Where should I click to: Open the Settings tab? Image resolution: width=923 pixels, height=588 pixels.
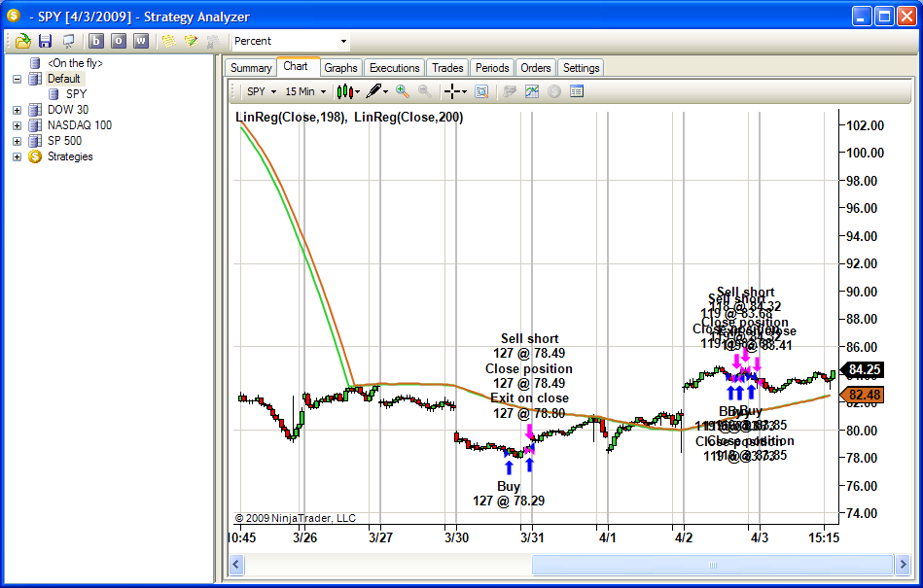581,68
